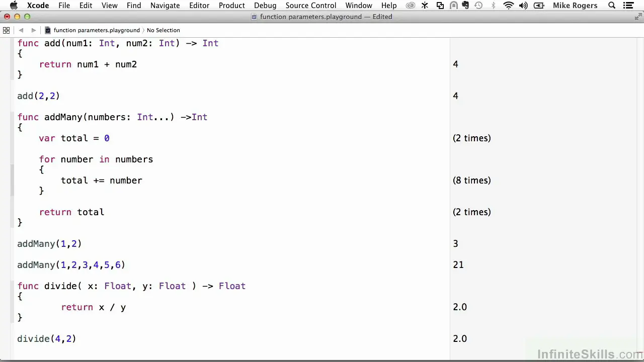Open the View menu
Screen dimensions: 644x362
pyautogui.click(x=110, y=6)
